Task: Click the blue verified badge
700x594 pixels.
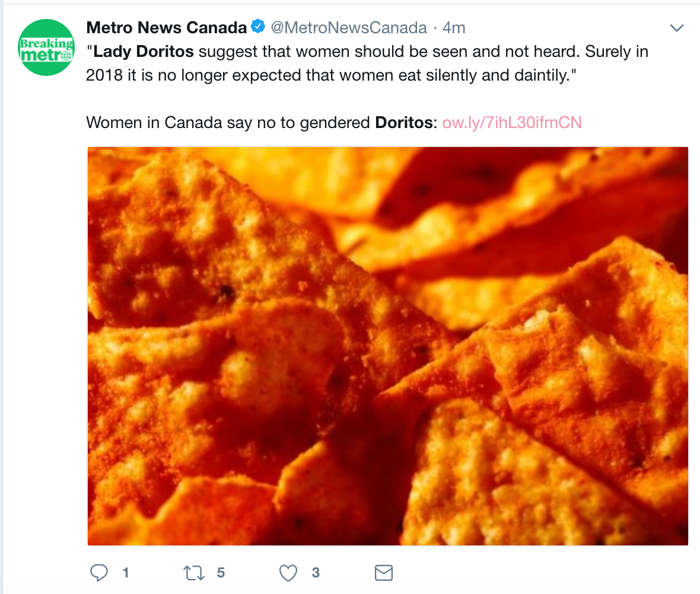Action: tap(257, 27)
